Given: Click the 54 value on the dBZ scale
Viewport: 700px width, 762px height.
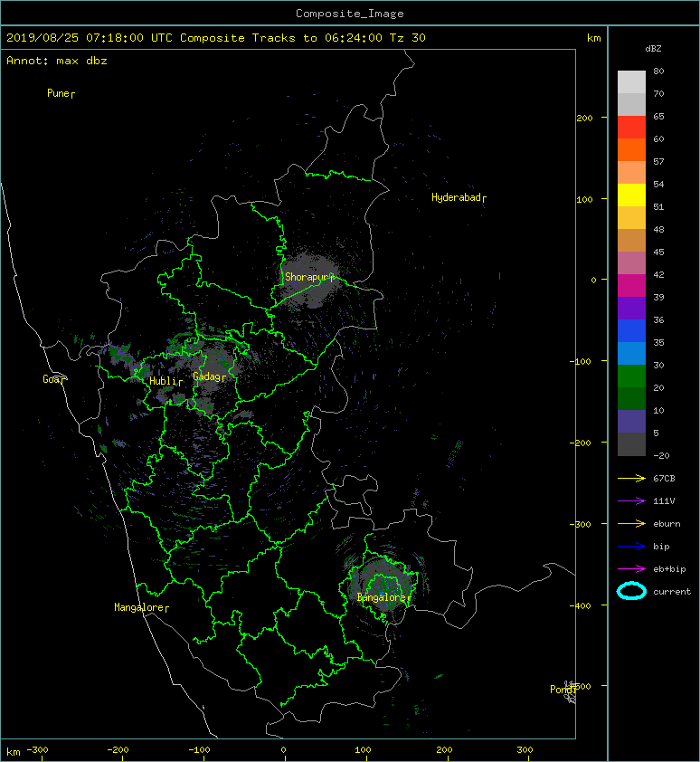Looking at the screenshot, I should click(658, 185).
